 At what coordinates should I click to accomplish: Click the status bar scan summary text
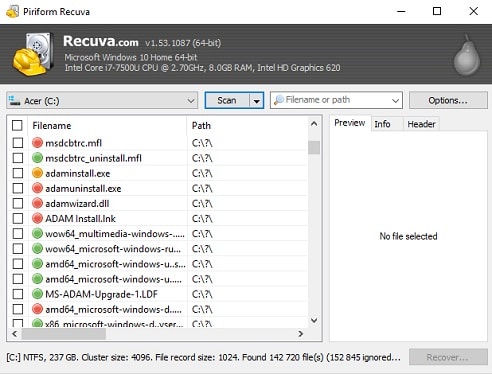(x=203, y=357)
